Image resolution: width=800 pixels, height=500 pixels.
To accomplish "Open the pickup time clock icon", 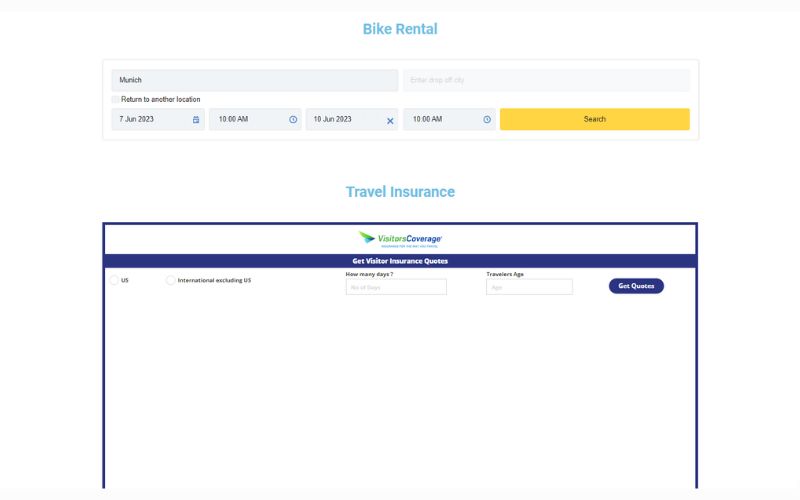I will [x=293, y=119].
